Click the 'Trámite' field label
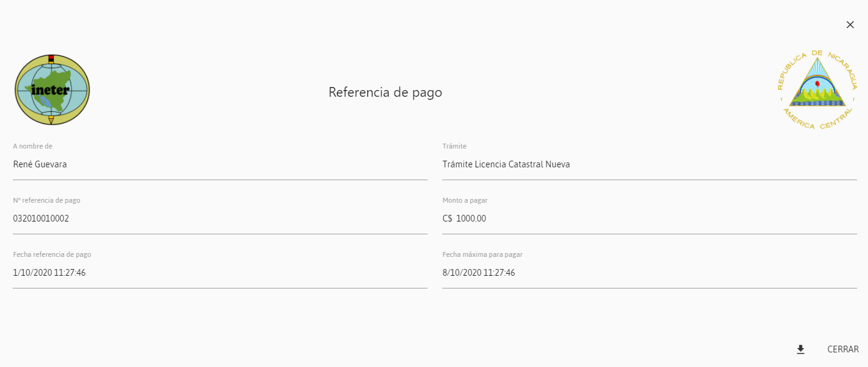Viewport: 868px width, 367px height. pyautogui.click(x=454, y=146)
